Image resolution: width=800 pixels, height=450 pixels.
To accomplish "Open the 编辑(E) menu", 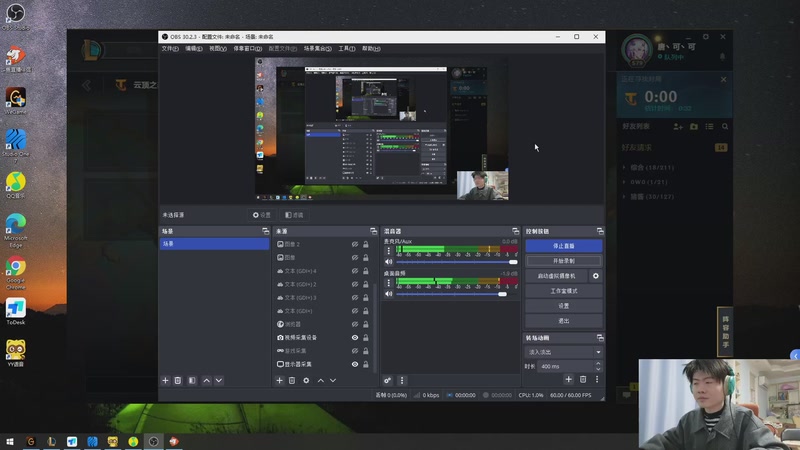I will click(193, 48).
